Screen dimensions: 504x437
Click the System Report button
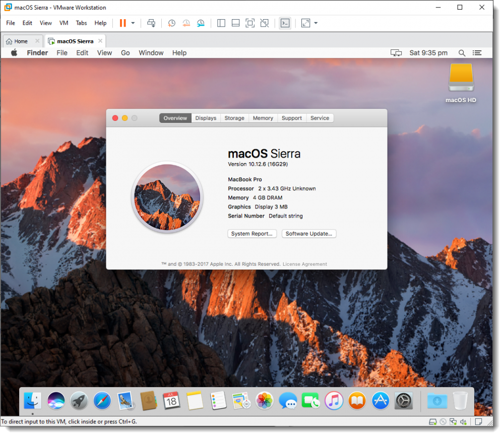[x=252, y=233]
